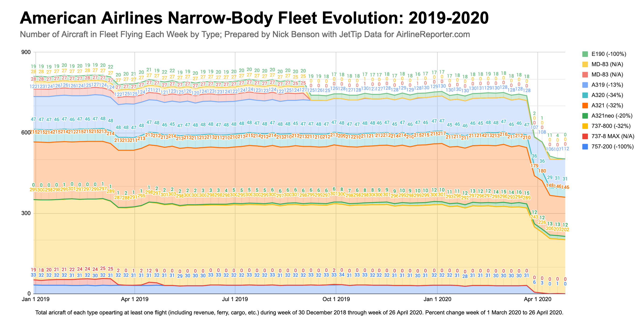The width and height of the screenshot is (644, 331).
Task: Select the 757-200 blue legend swatch
Action: tap(585, 146)
